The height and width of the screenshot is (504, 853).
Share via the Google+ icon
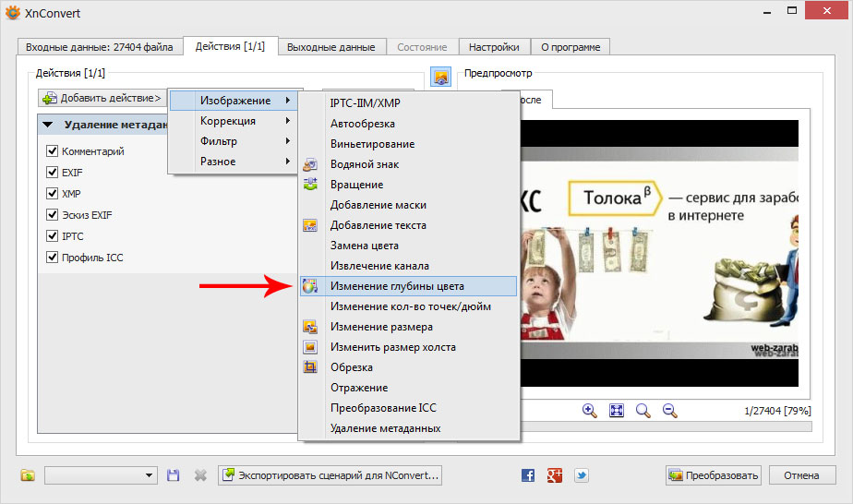tap(554, 475)
